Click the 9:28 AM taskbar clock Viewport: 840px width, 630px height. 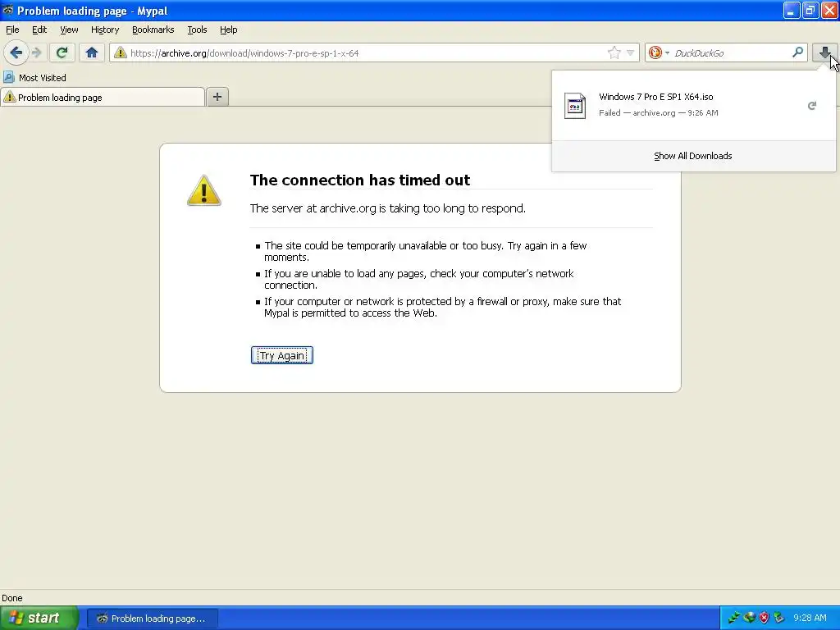point(810,618)
